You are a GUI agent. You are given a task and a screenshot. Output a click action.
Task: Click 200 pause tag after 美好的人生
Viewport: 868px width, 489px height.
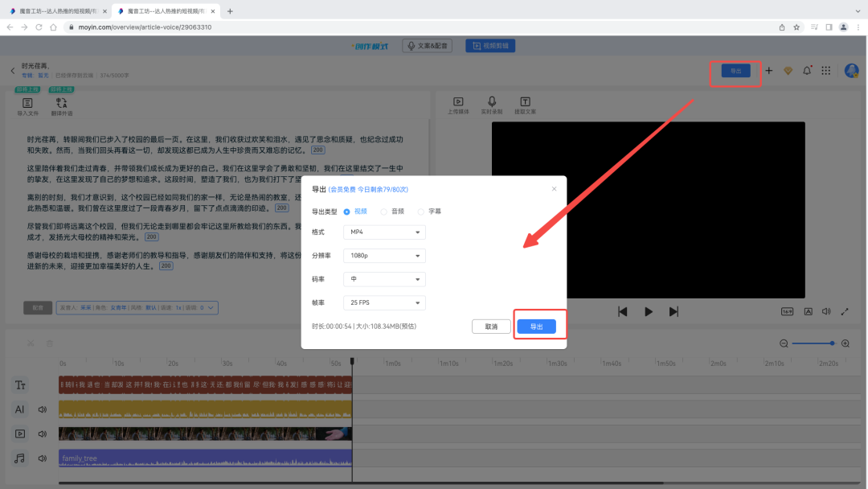pyautogui.click(x=166, y=266)
